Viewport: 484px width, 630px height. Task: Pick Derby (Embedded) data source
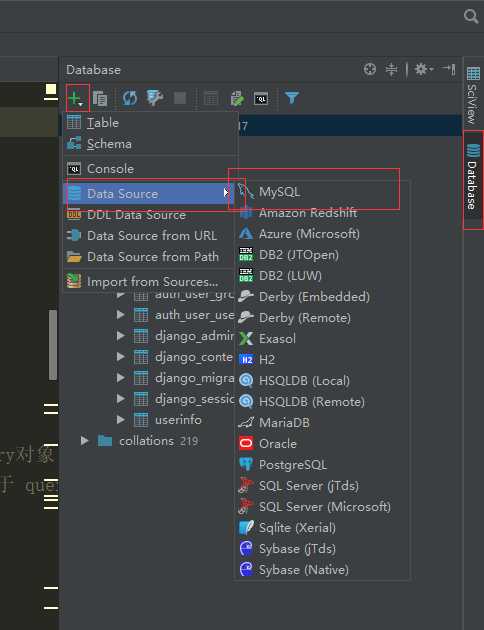click(323, 297)
